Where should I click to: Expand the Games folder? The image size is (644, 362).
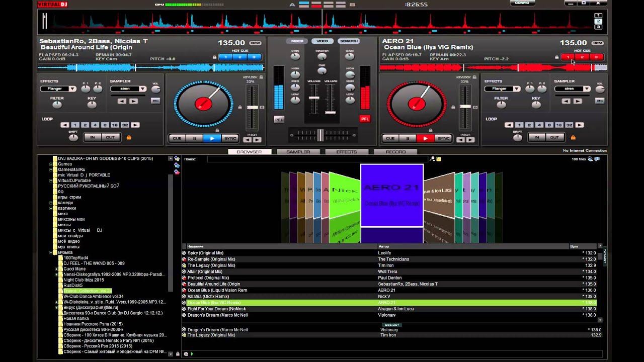[51, 164]
